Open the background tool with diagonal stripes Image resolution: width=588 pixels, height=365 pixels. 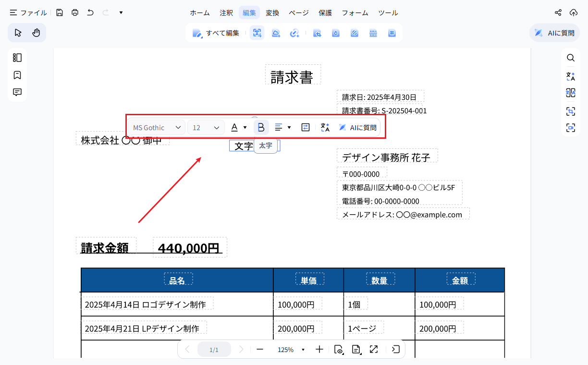pos(355,33)
